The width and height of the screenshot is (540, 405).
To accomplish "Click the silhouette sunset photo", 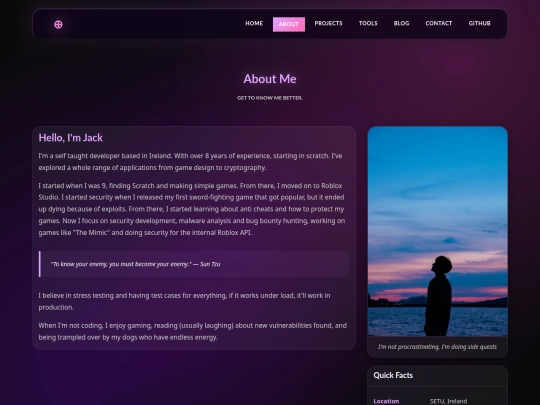I will (x=437, y=231).
